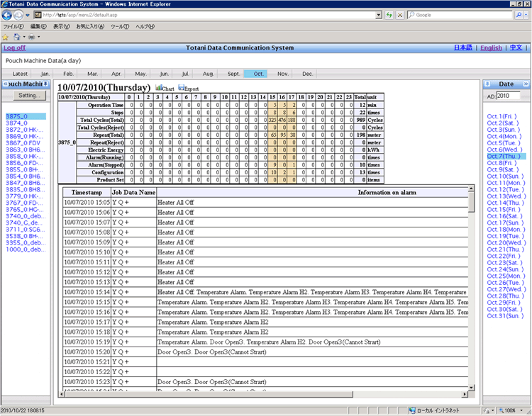Image resolution: width=532 pixels, height=416 pixels.
Task: Select date Oct. 15(Fri.)
Action: click(504, 209)
